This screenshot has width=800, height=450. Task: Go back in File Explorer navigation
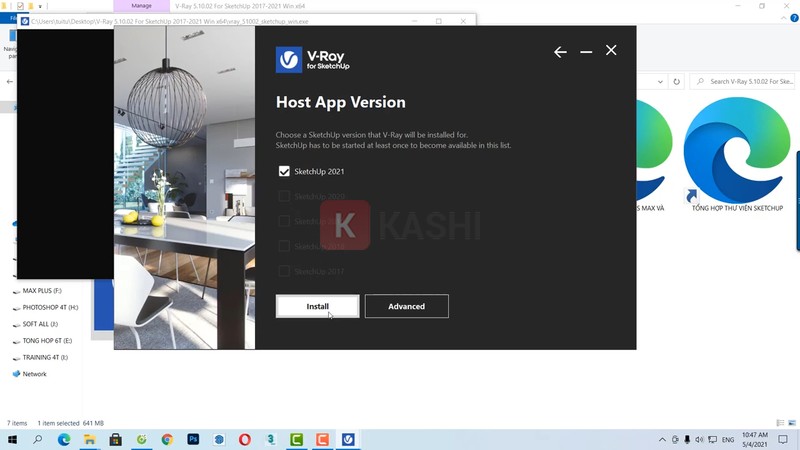click(x=10, y=82)
